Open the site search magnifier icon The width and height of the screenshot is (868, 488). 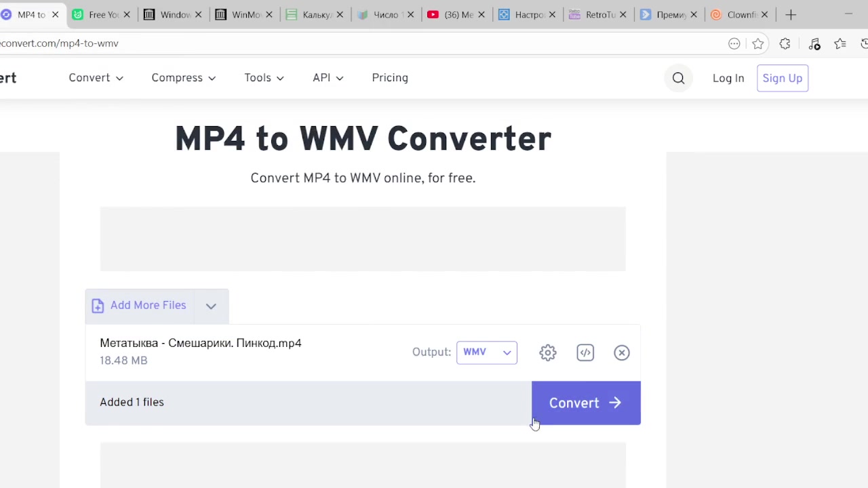click(x=678, y=78)
